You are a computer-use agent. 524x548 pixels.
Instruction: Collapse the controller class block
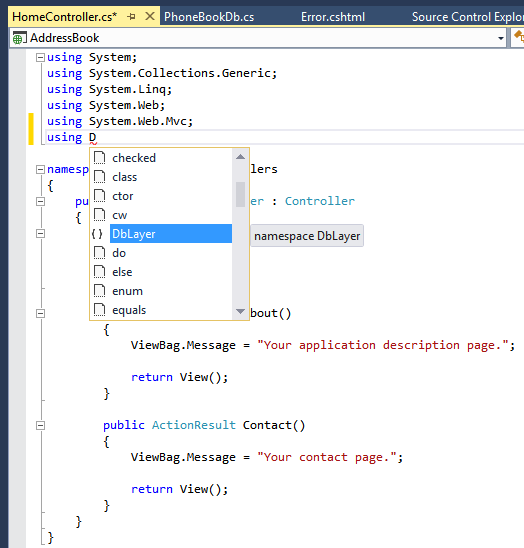[x=41, y=201]
